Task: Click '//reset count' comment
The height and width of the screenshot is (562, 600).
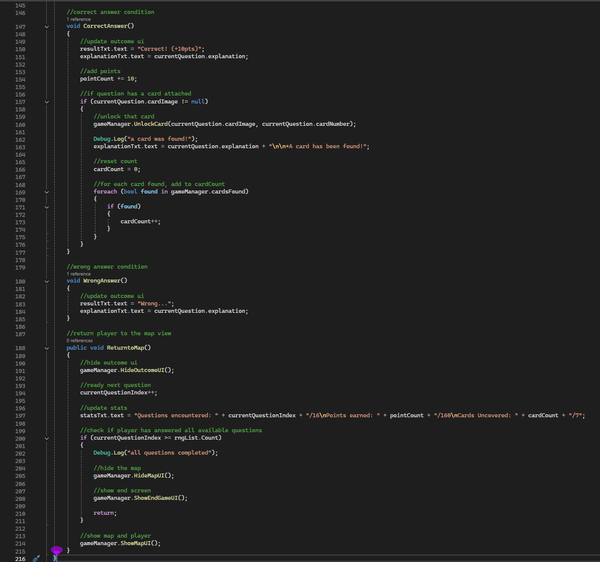Action: (115, 161)
